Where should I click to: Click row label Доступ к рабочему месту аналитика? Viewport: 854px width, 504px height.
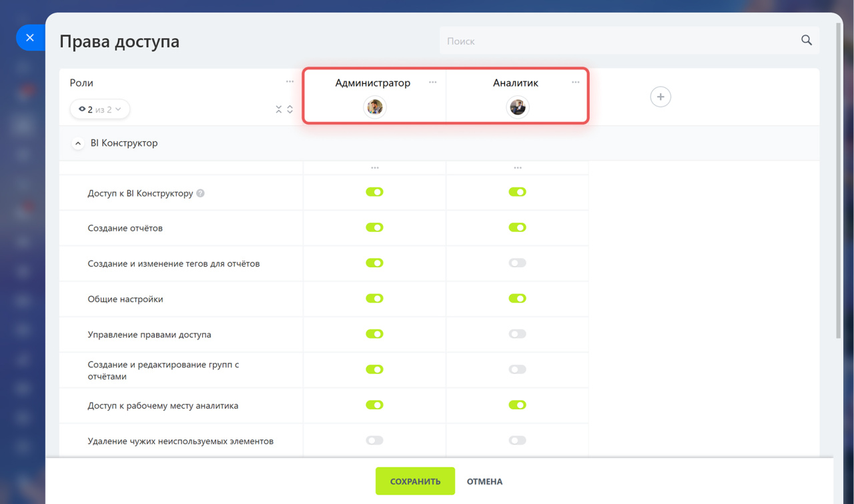(163, 405)
